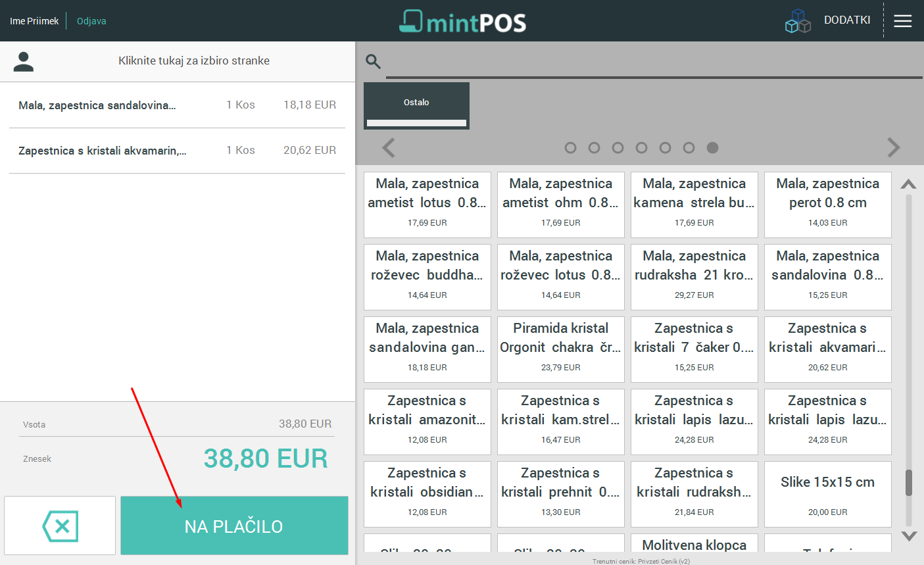924x565 pixels.
Task: Click the mintPOS logo
Action: 462,21
